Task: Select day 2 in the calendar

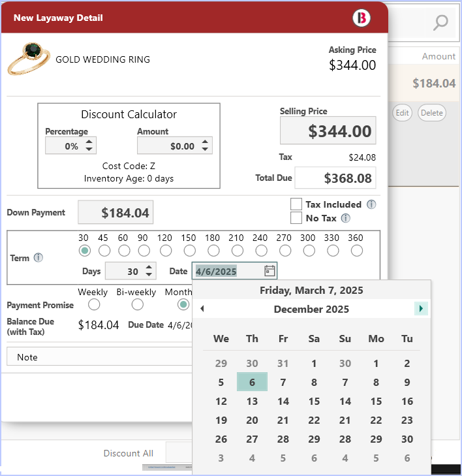Action: 407,363
